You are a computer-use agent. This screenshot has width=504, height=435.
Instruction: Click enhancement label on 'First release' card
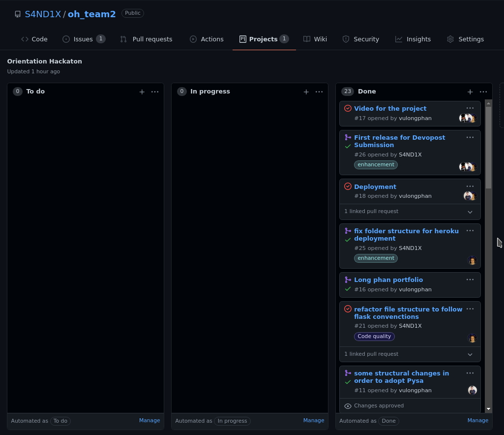click(376, 165)
